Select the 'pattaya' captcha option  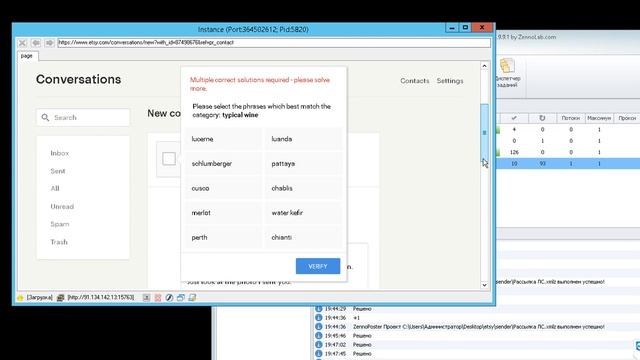click(303, 164)
